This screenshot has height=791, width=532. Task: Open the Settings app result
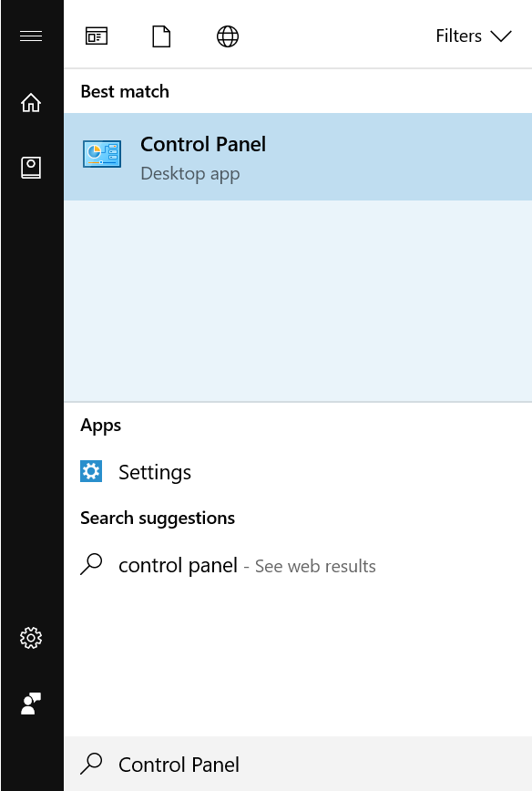(298, 472)
